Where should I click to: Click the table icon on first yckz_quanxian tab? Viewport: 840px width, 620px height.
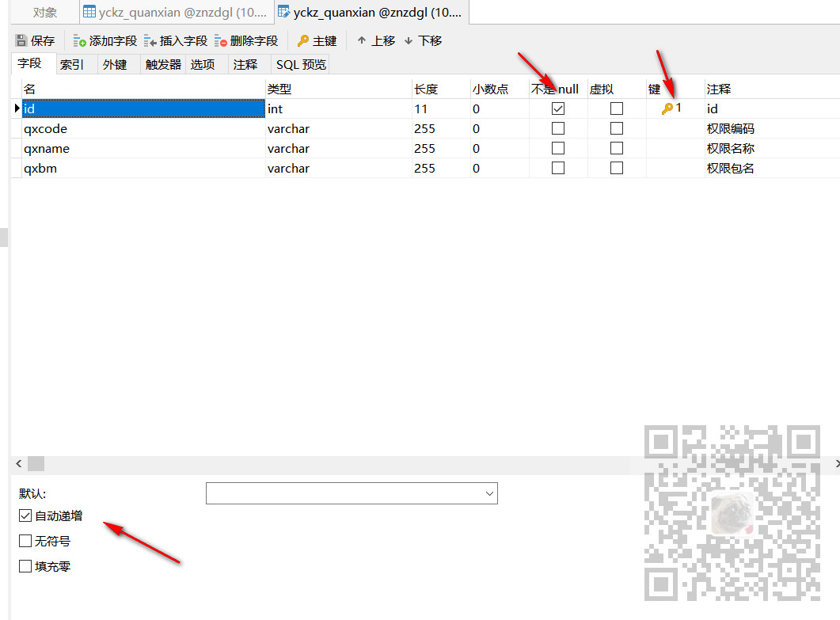[89, 12]
